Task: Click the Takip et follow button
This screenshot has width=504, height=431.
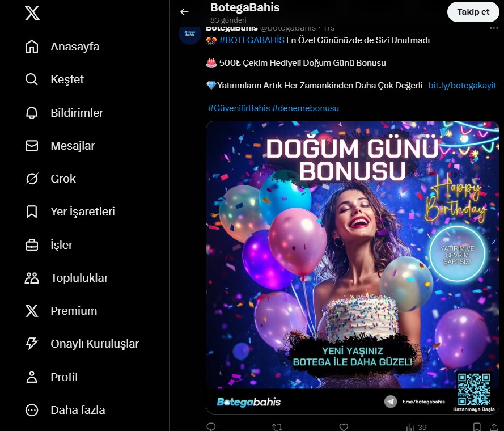Action: [473, 12]
